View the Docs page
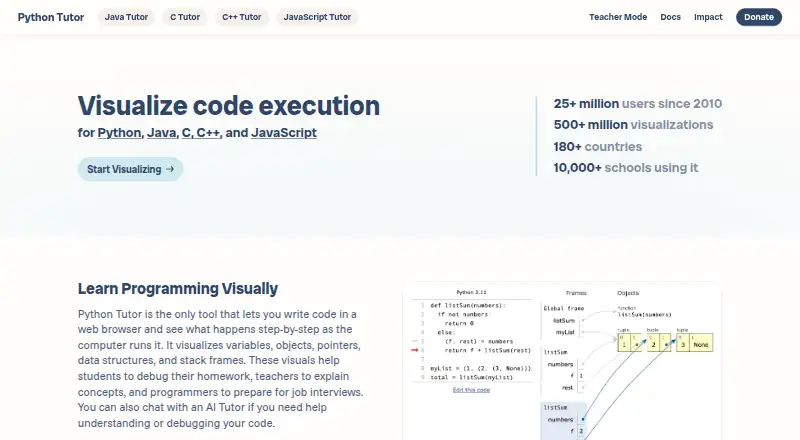800x440 pixels. [670, 17]
